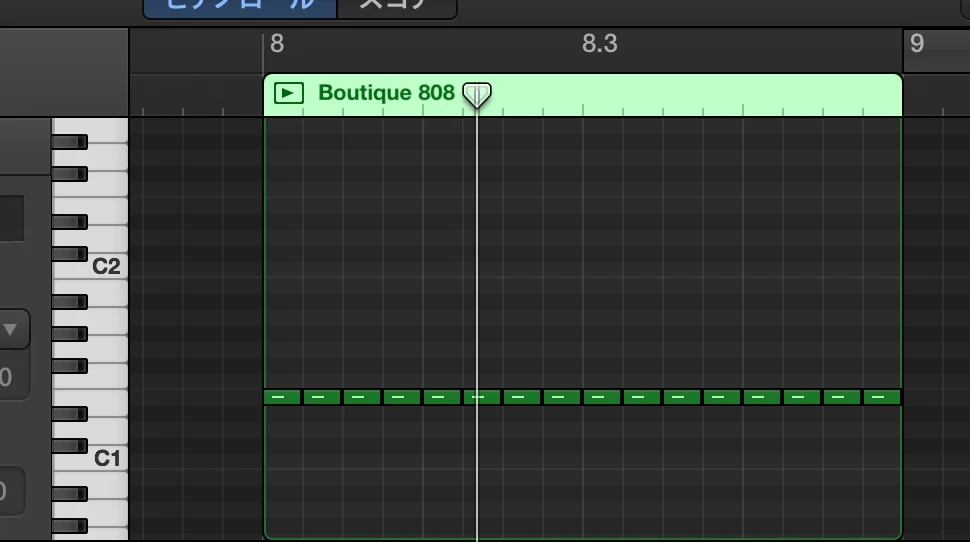Viewport: 970px width, 542px height.
Task: Click the play icon on Boutique 808 region
Action: 289,93
